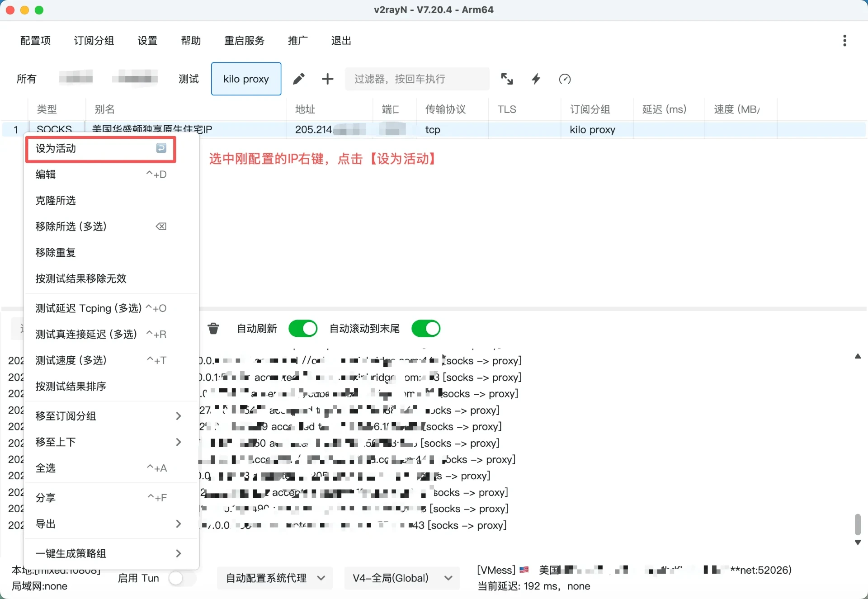
Task: Click the log panel scrollbar thumb
Action: click(858, 524)
